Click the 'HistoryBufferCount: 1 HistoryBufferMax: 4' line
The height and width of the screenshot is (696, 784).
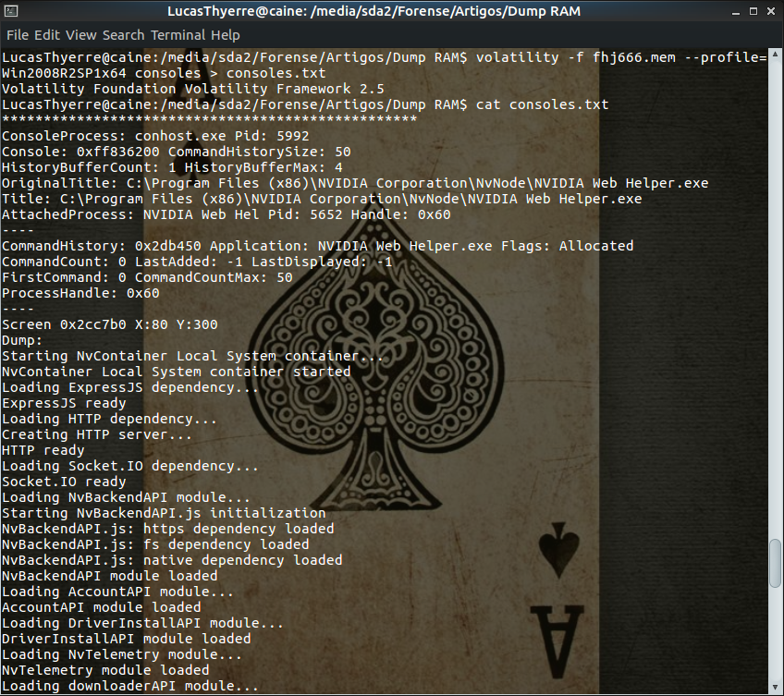click(x=172, y=167)
